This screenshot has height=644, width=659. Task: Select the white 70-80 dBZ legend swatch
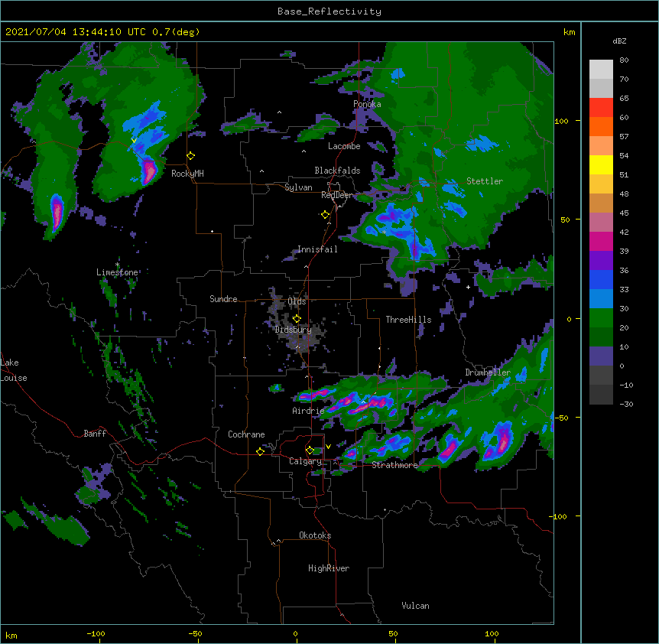pyautogui.click(x=601, y=70)
